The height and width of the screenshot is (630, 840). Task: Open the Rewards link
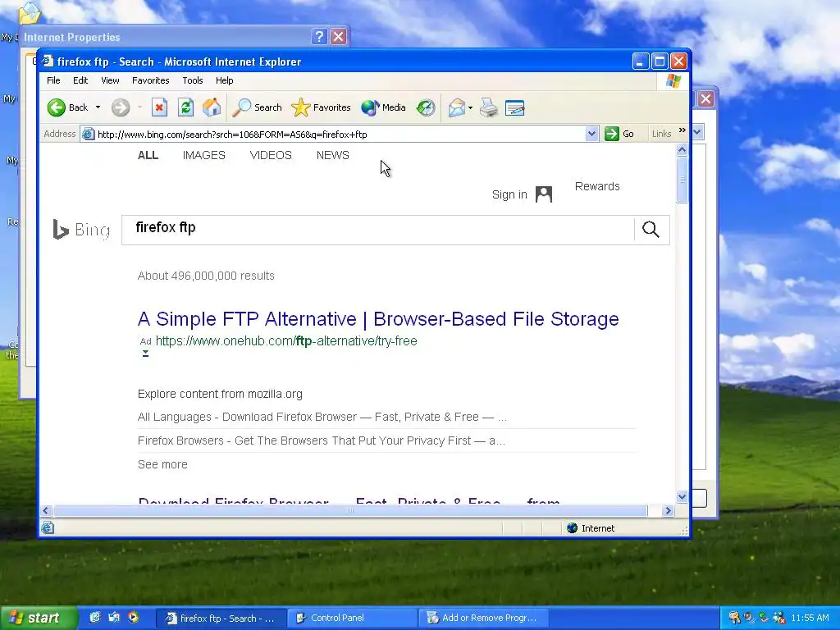[x=597, y=186]
